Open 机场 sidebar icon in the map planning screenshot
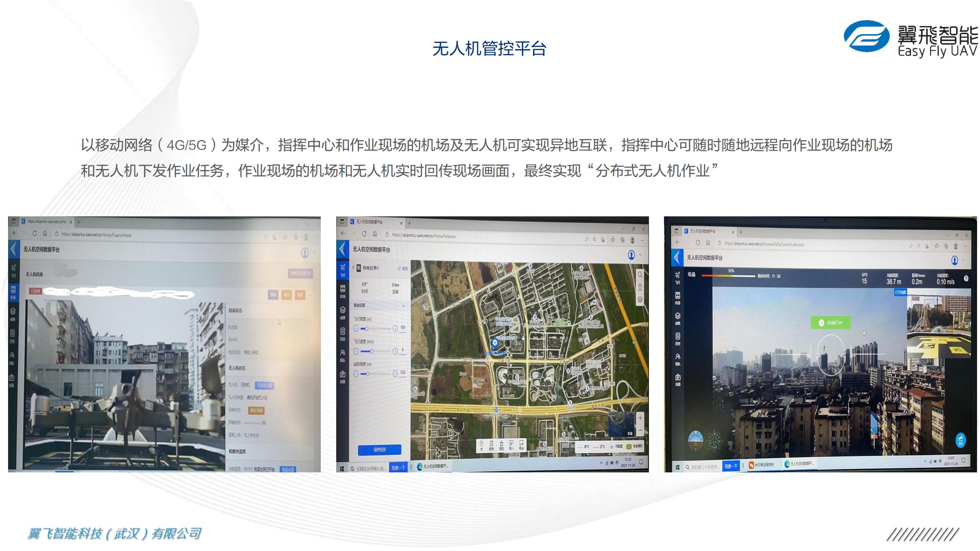The width and height of the screenshot is (980, 551). click(x=342, y=291)
